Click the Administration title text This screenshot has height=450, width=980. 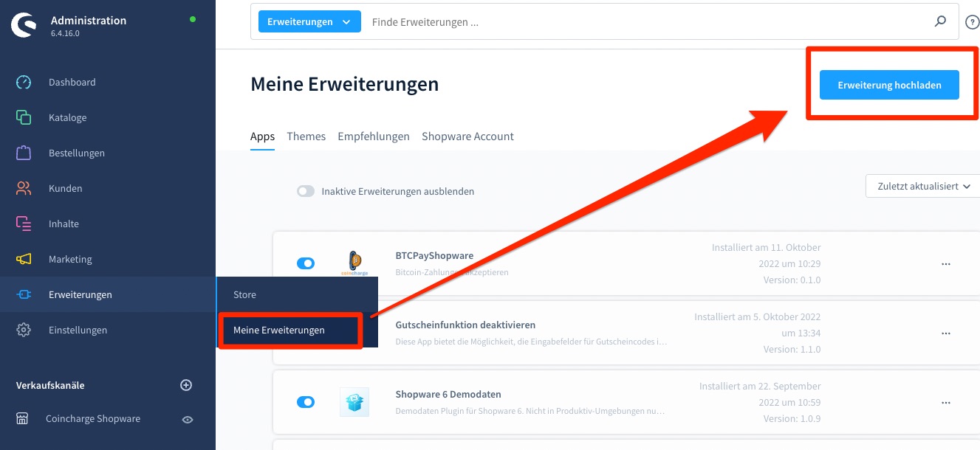(89, 20)
